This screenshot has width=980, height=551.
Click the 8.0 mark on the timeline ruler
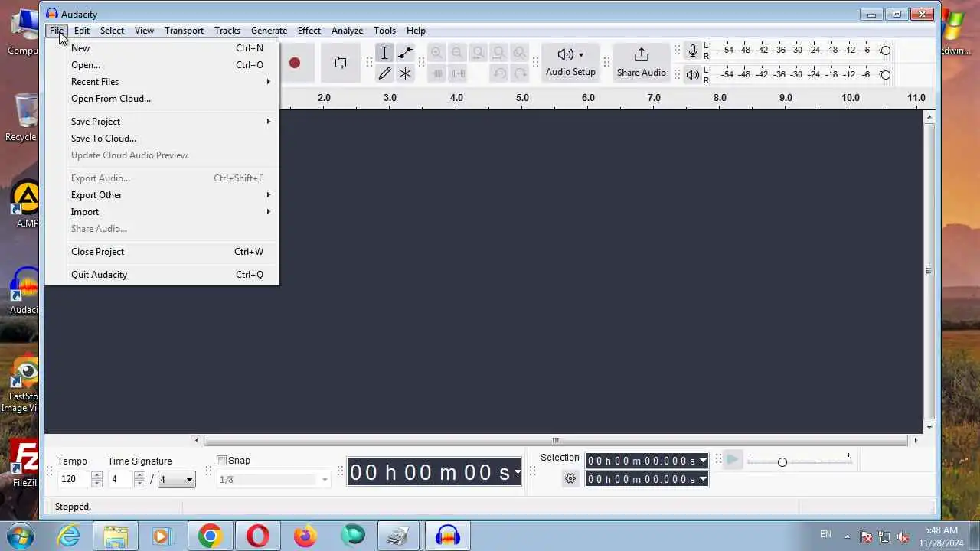click(720, 98)
